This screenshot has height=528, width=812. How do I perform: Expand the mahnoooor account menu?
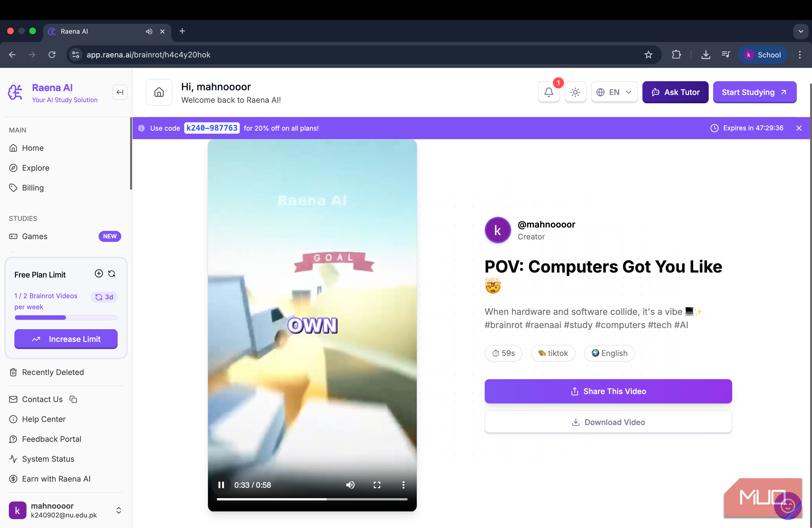tap(118, 510)
